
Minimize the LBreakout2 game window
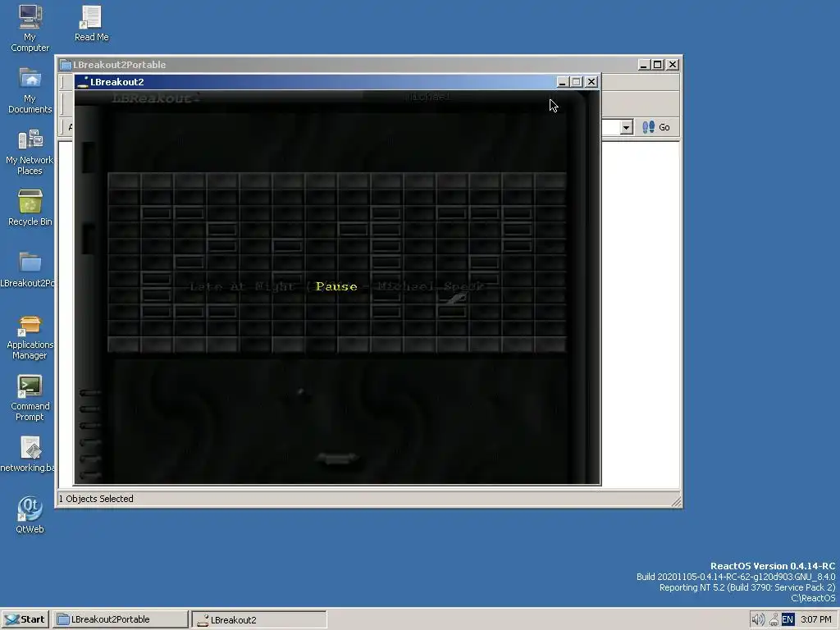pos(562,82)
